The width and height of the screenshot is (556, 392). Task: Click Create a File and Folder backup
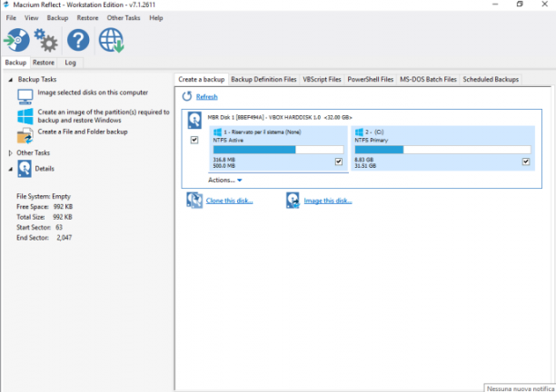coord(83,132)
